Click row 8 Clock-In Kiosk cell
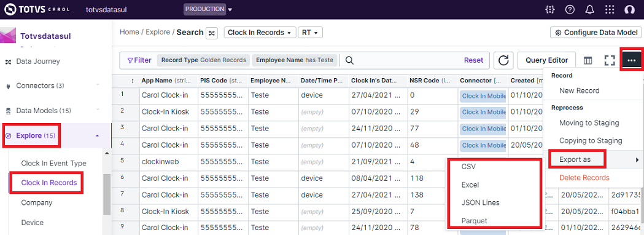 pyautogui.click(x=168, y=212)
